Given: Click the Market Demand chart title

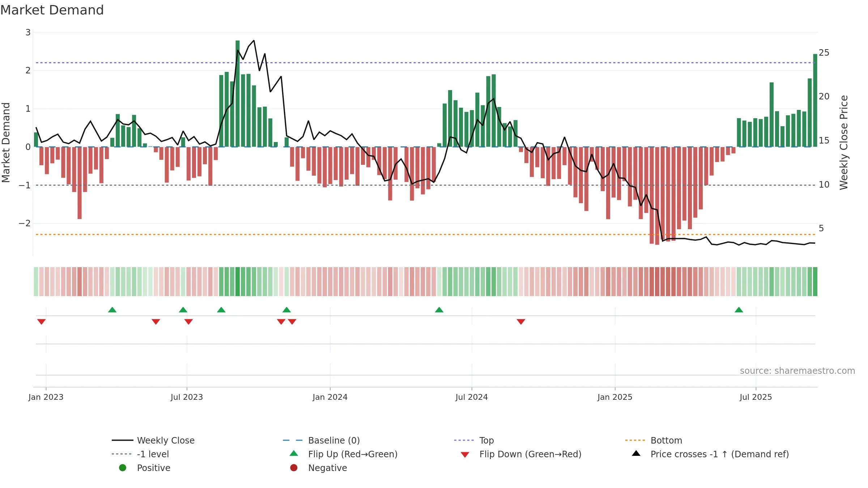Looking at the screenshot, I should click(x=52, y=10).
